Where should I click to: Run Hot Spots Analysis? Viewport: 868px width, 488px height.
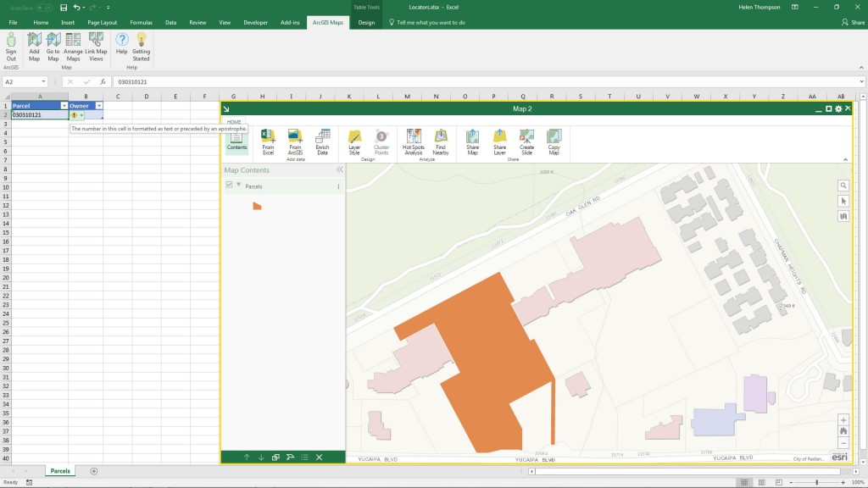tap(414, 141)
